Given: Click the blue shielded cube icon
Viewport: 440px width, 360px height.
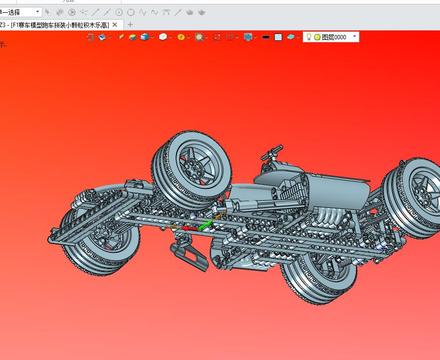Looking at the screenshot, I should (248, 37).
